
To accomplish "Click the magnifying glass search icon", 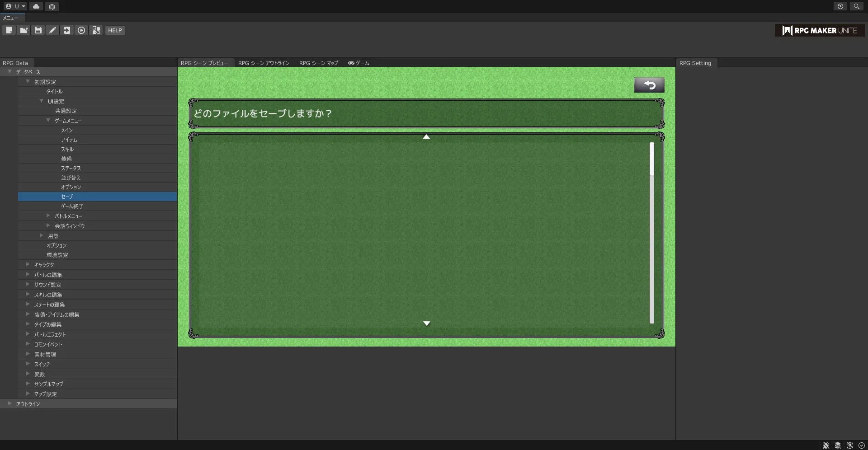I will coord(856,6).
